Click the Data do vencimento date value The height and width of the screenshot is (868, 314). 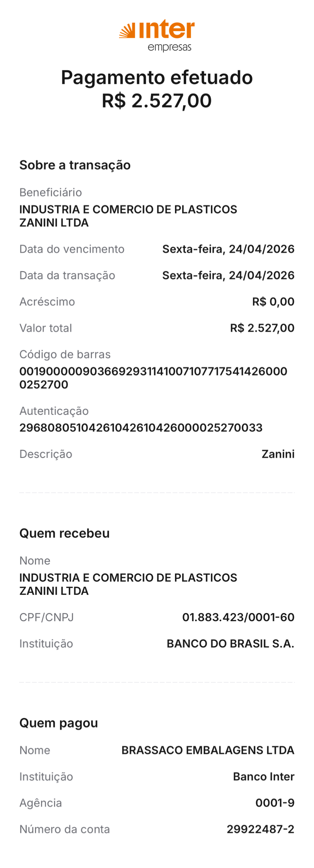pyautogui.click(x=228, y=249)
